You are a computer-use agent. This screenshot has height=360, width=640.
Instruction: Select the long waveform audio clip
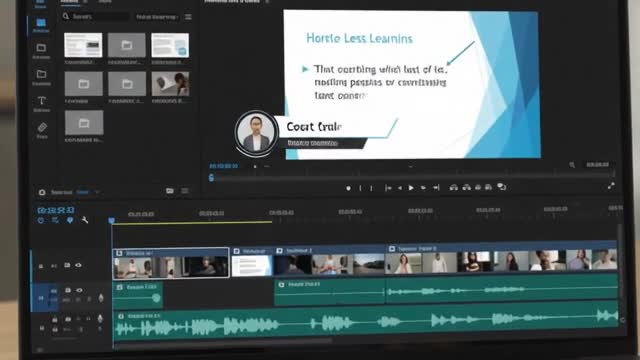click(365, 322)
